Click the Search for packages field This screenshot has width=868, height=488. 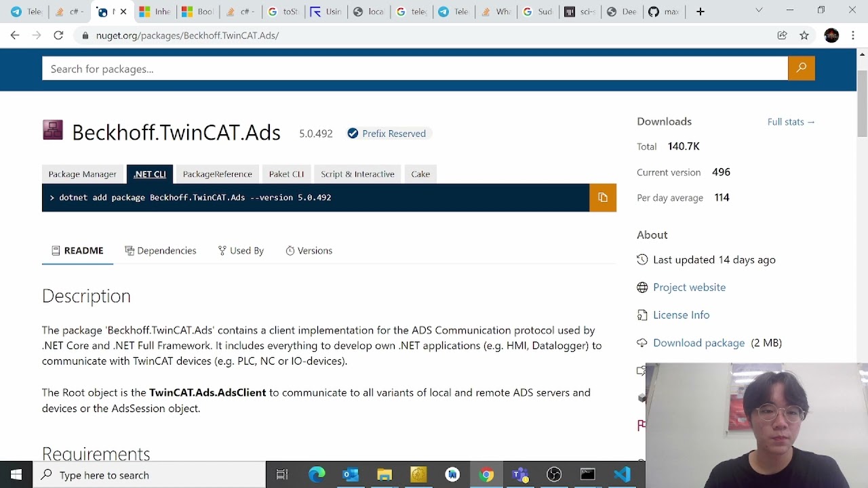[x=415, y=68]
